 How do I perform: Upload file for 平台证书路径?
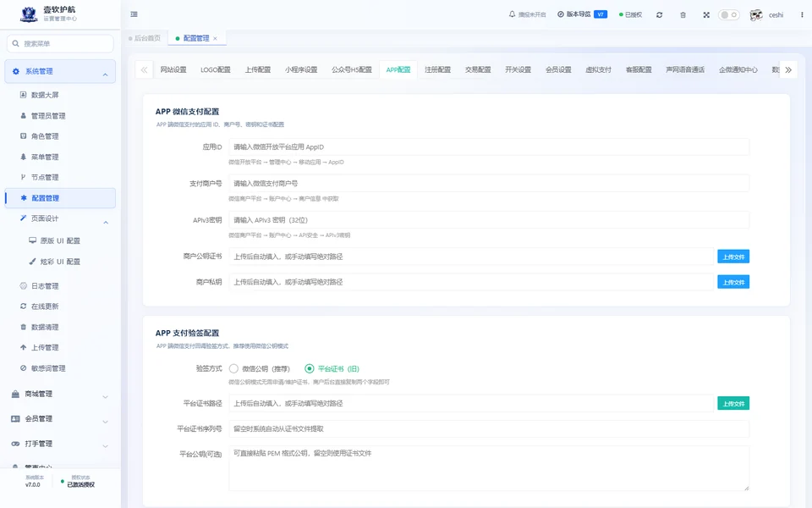(733, 403)
